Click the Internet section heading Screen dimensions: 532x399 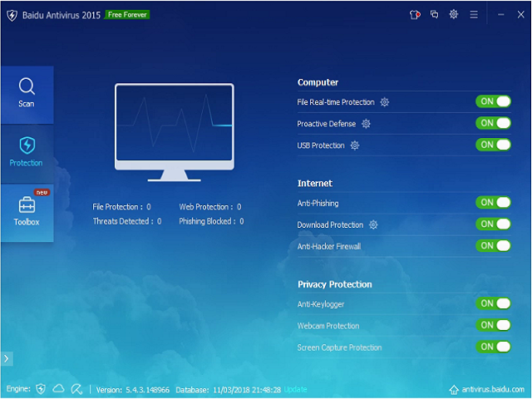315,184
